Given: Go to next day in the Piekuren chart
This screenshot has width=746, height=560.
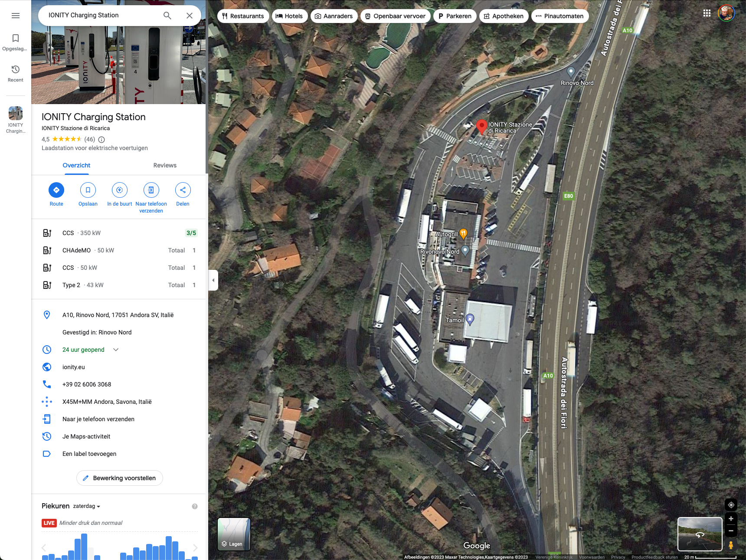Looking at the screenshot, I should click(195, 547).
